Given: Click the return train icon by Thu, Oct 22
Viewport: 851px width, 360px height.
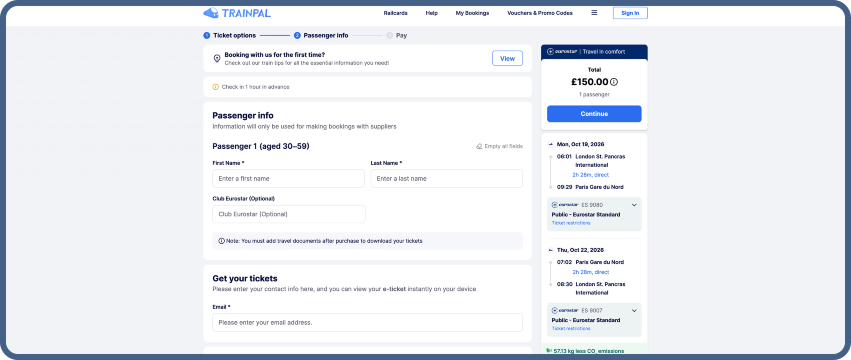Looking at the screenshot, I should (x=551, y=250).
